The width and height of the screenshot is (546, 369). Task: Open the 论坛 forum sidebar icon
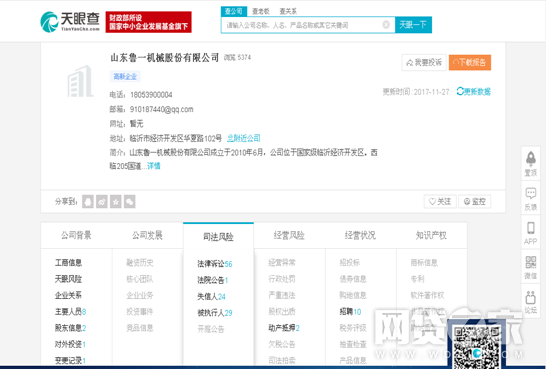(x=531, y=301)
